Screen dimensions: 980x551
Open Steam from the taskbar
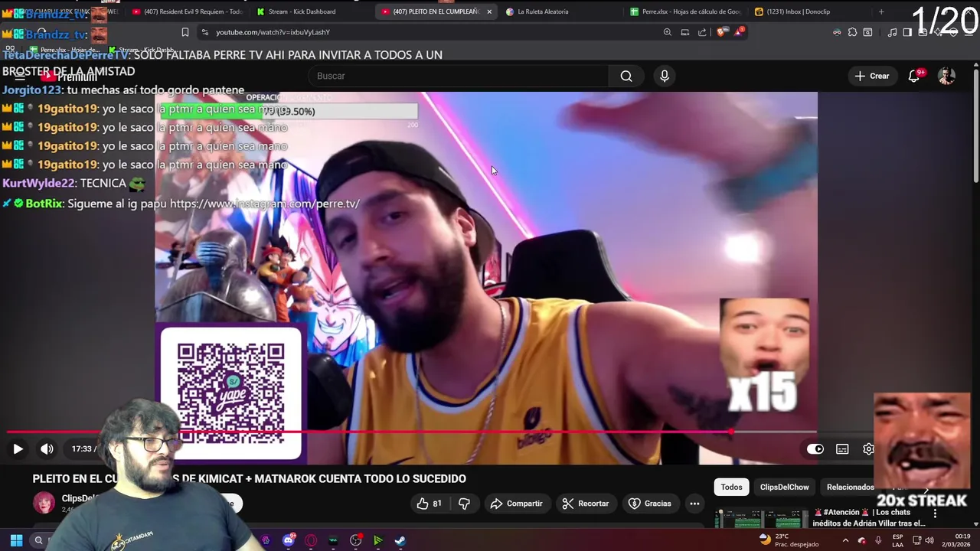pos(400,540)
